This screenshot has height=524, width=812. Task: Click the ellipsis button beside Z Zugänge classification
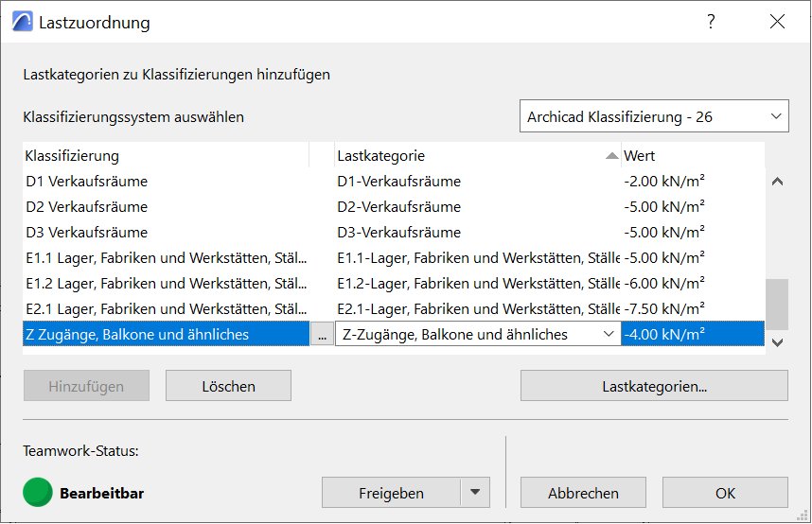tap(323, 335)
